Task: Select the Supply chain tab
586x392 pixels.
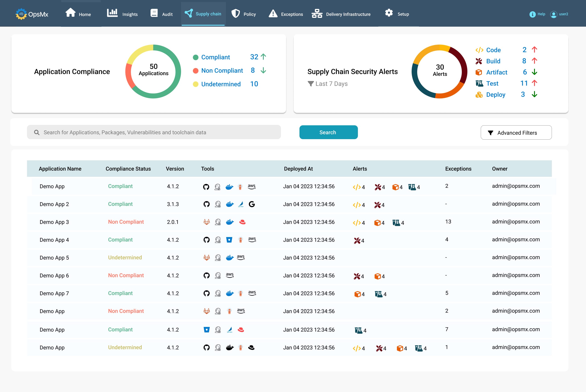Action: (203, 14)
